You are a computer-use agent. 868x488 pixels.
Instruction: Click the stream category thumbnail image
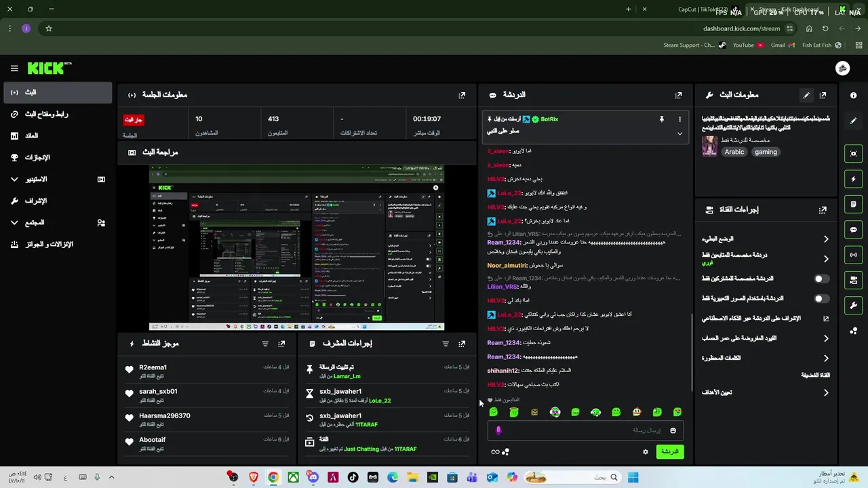(709, 146)
